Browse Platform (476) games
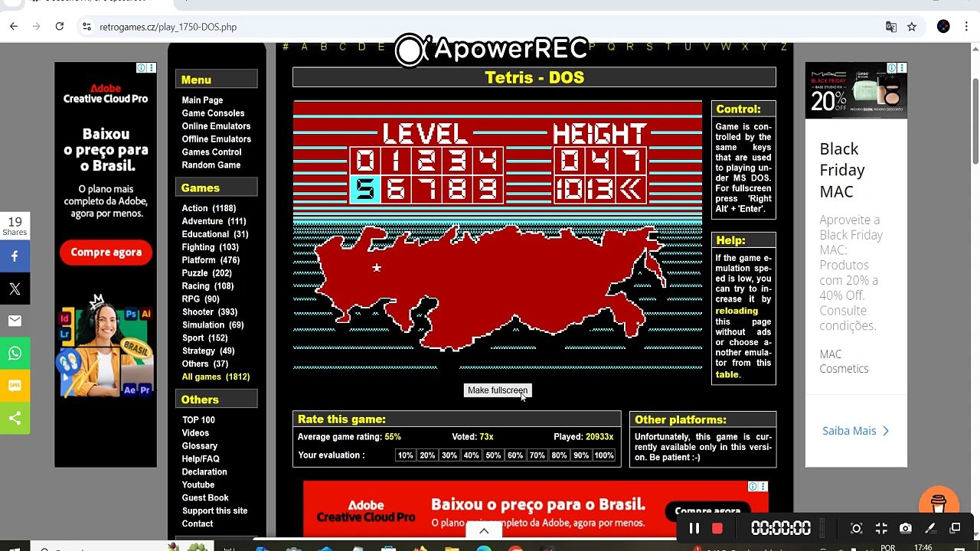This screenshot has width=980, height=551. coord(211,260)
